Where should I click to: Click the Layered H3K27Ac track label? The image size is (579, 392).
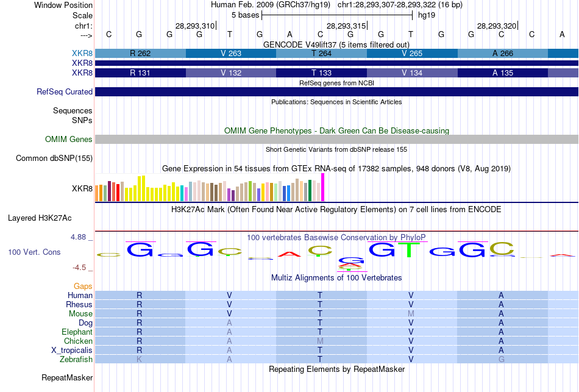coord(40,218)
